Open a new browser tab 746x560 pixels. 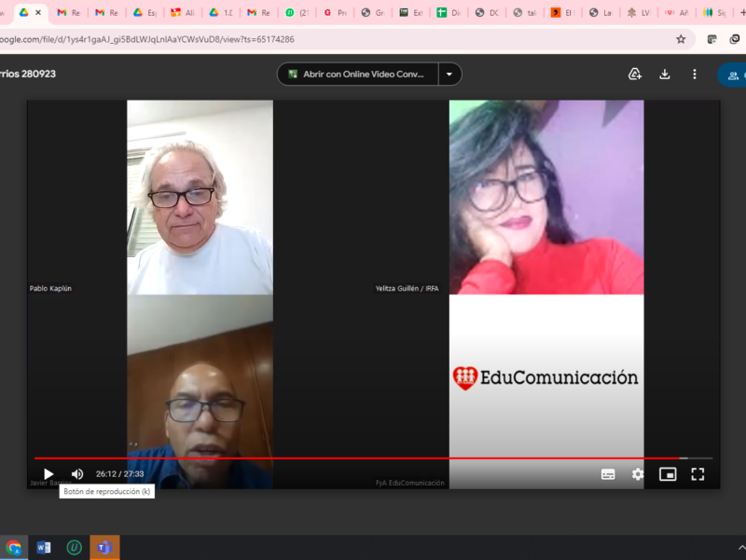tap(742, 13)
